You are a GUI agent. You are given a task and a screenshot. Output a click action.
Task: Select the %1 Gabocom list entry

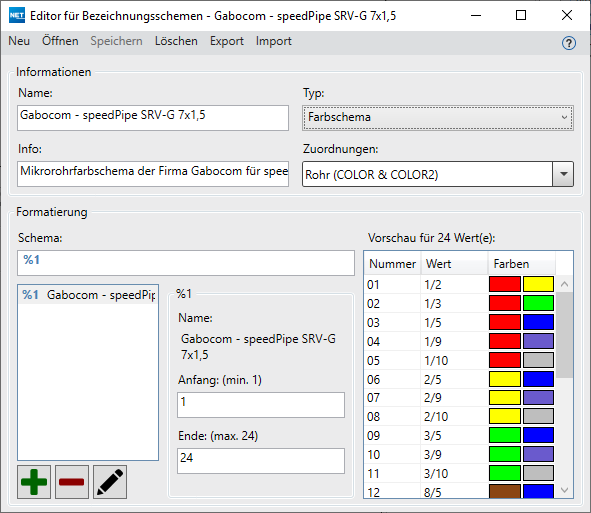click(88, 295)
